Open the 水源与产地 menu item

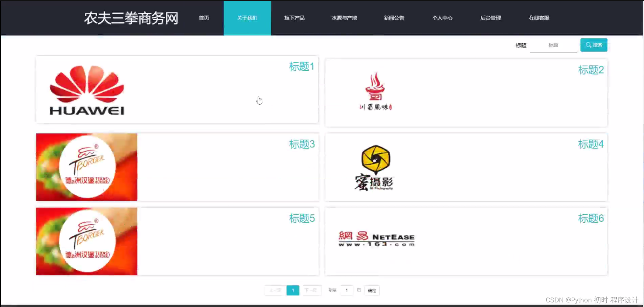[344, 18]
